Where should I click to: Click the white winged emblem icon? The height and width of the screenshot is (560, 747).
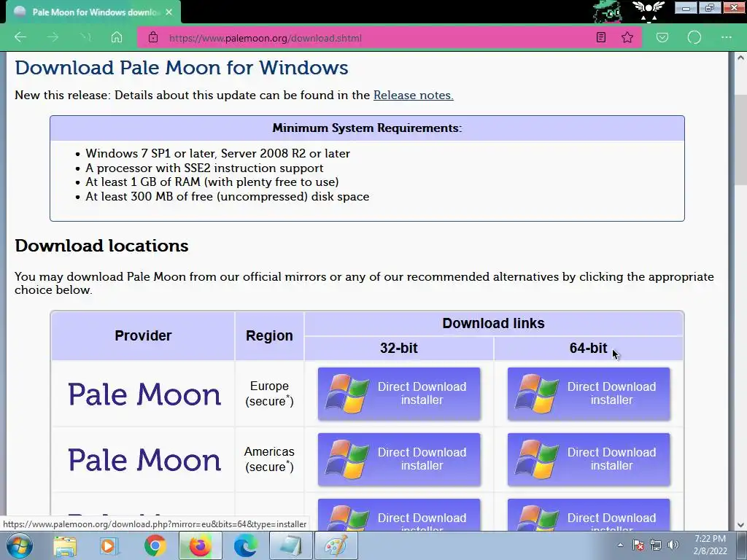tap(648, 12)
